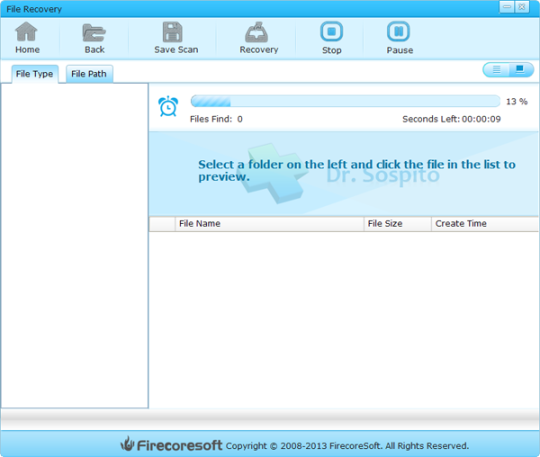Image resolution: width=540 pixels, height=457 pixels.
Task: Stop the running scan
Action: point(332,38)
